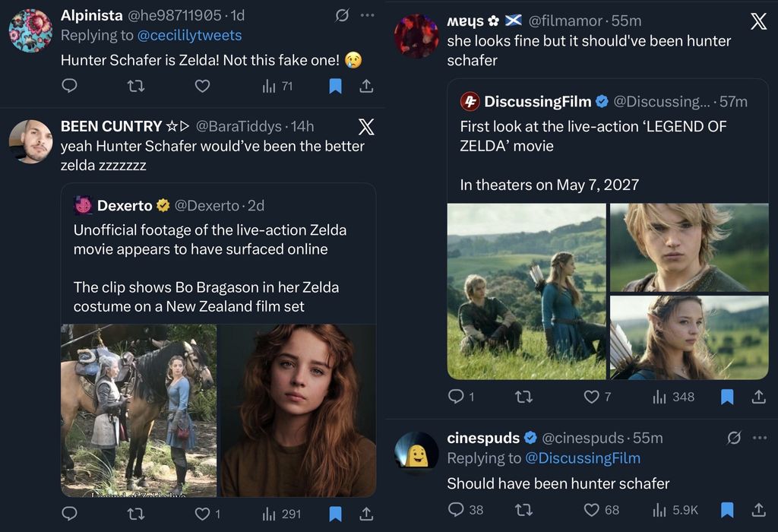This screenshot has height=532, width=778.
Task: Share cinespuds' tweet
Action: 758,509
